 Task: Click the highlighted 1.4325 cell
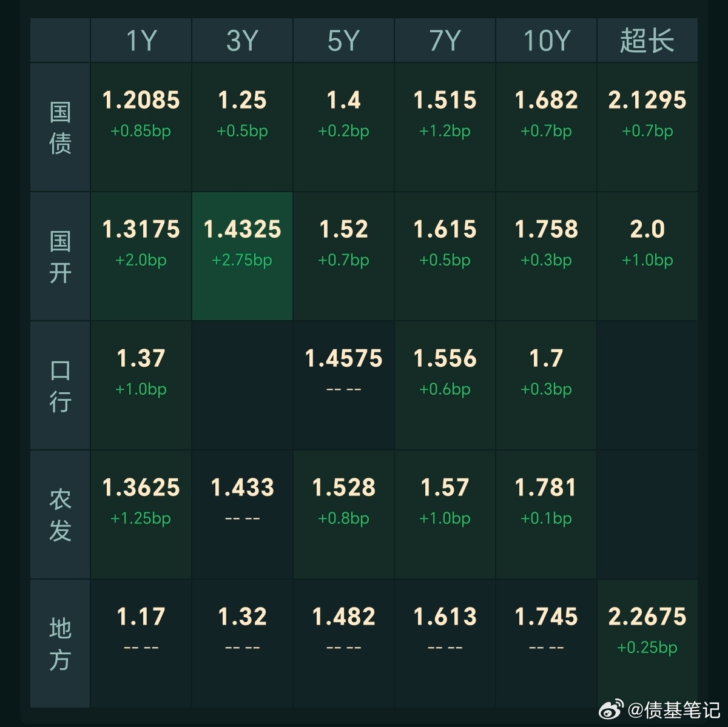pos(242,256)
